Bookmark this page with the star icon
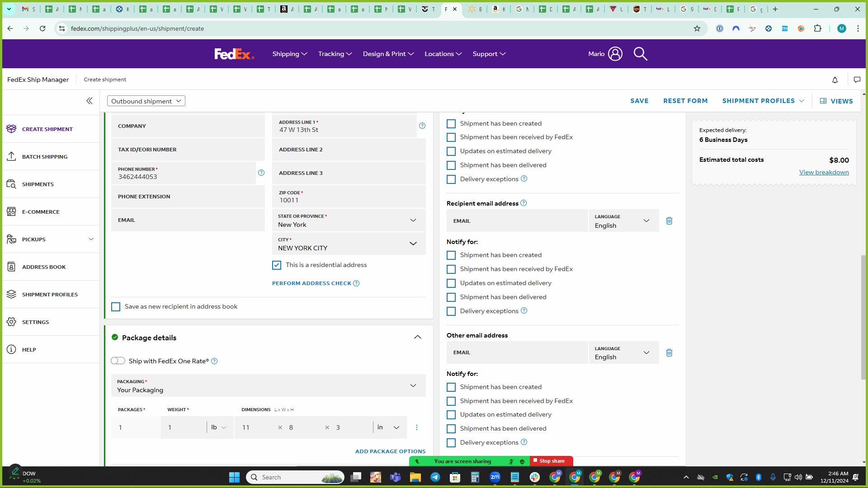868x488 pixels. tap(697, 28)
